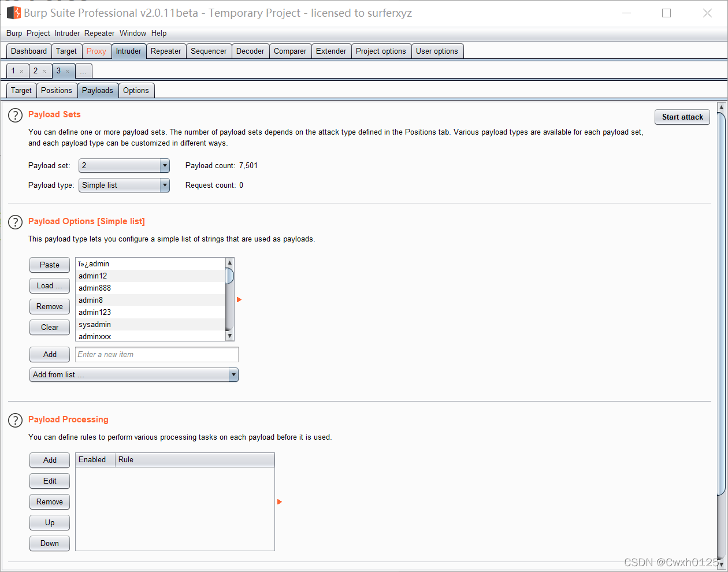Click payload list scroll up arrow
Image resolution: width=728 pixels, height=572 pixels.
[x=229, y=263]
